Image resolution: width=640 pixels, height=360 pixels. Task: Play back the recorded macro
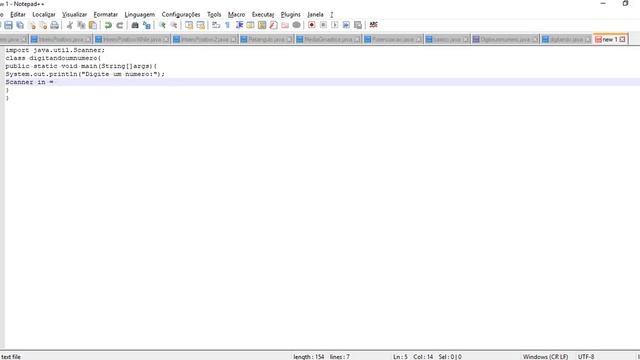click(x=334, y=25)
